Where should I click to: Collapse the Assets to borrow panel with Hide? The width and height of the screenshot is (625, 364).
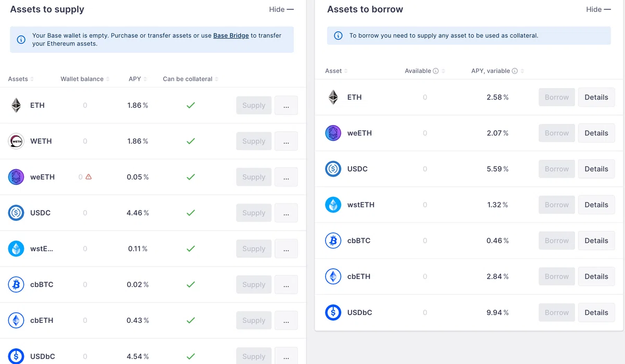click(598, 9)
